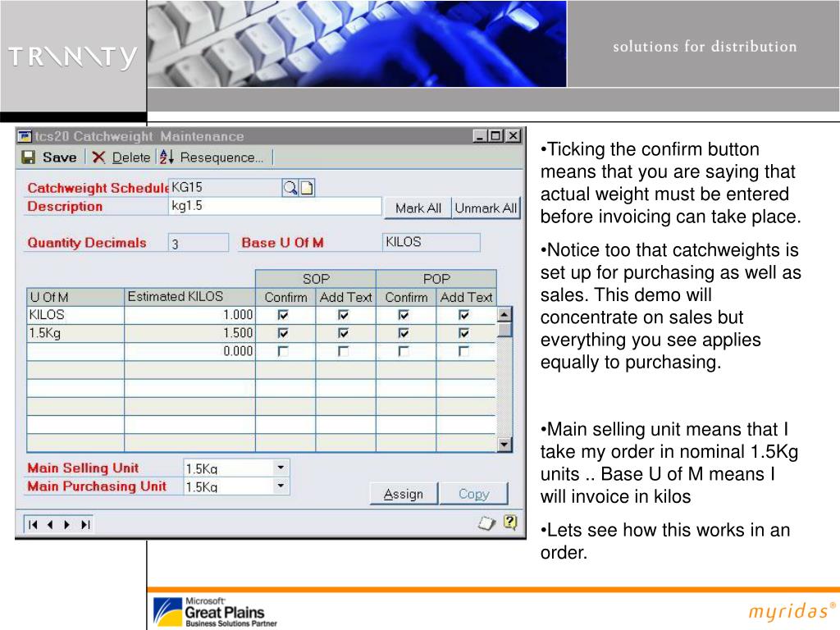Select the KILOS cell in U Of M column

pyautogui.click(x=75, y=315)
